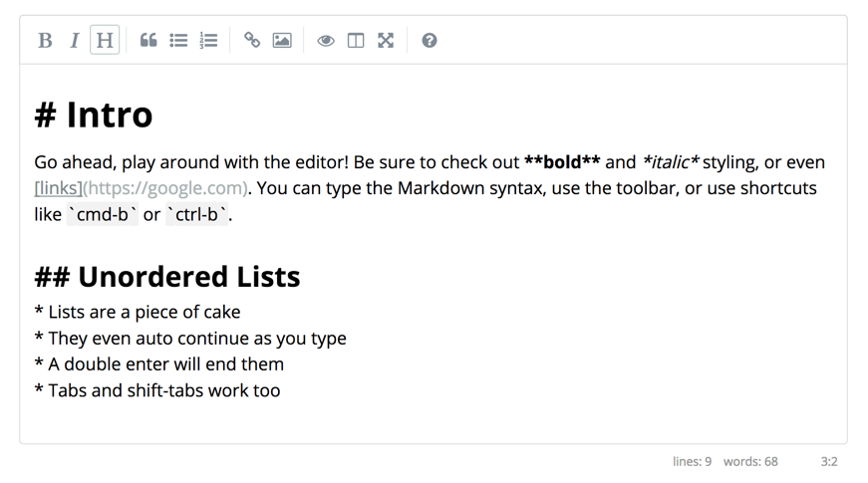This screenshot has width=868, height=483.
Task: Click the [links] hyperlink text
Action: click(x=58, y=188)
